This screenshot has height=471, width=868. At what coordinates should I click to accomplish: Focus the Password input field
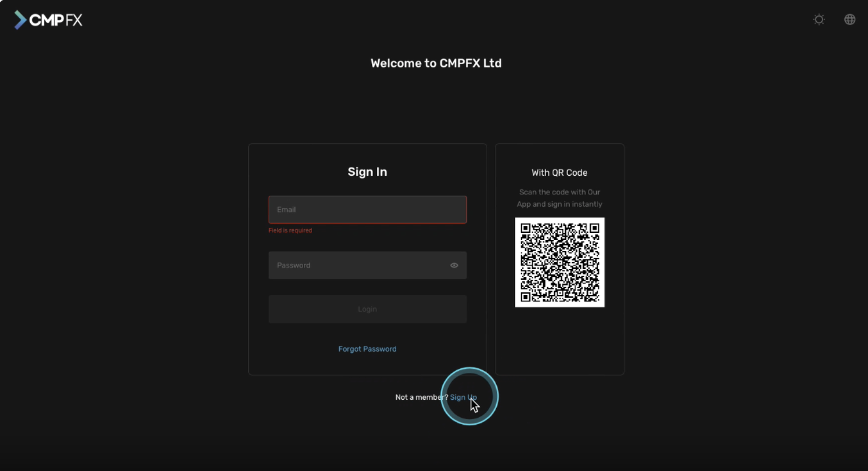(x=367, y=266)
